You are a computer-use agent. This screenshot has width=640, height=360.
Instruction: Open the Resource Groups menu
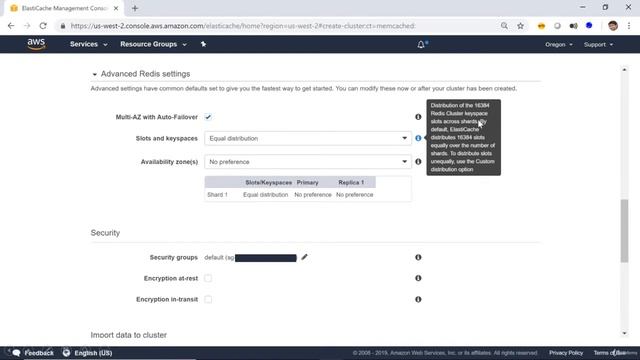click(x=153, y=44)
